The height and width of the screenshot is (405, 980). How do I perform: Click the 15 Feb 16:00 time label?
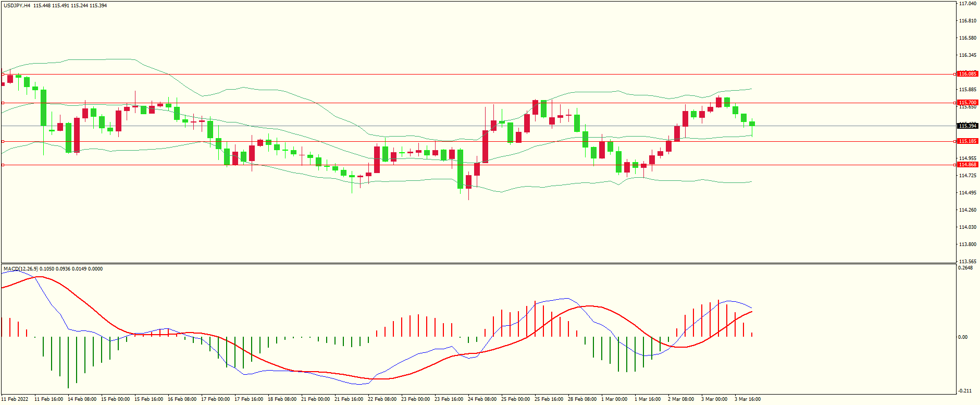tap(148, 399)
